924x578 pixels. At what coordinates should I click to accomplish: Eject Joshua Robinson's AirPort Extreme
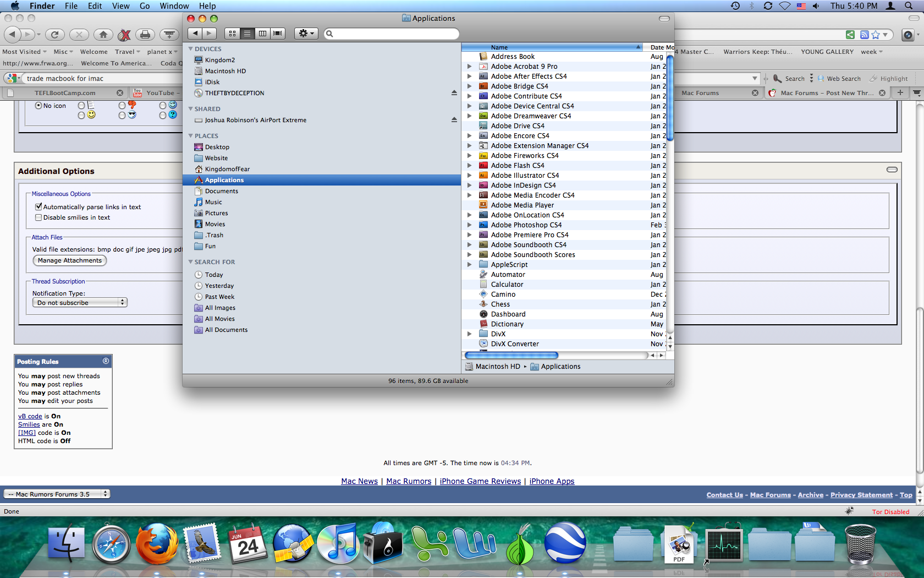[x=454, y=120]
